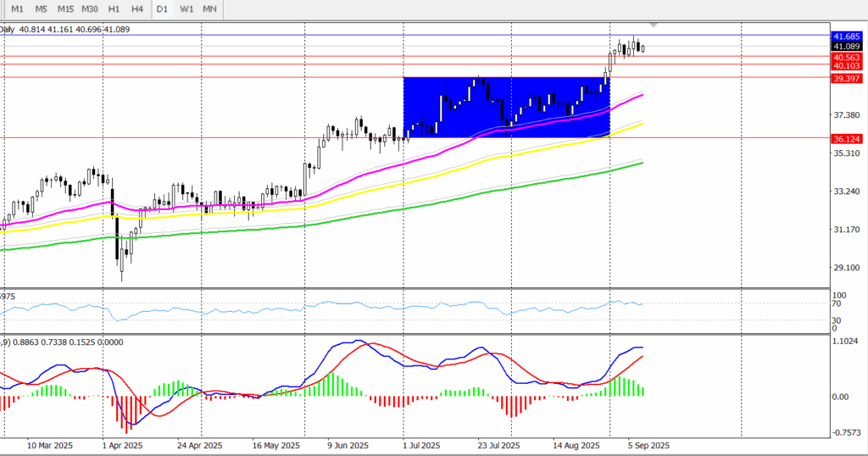Switch to the M1 timeframe
The height and width of the screenshot is (456, 868).
click(17, 8)
